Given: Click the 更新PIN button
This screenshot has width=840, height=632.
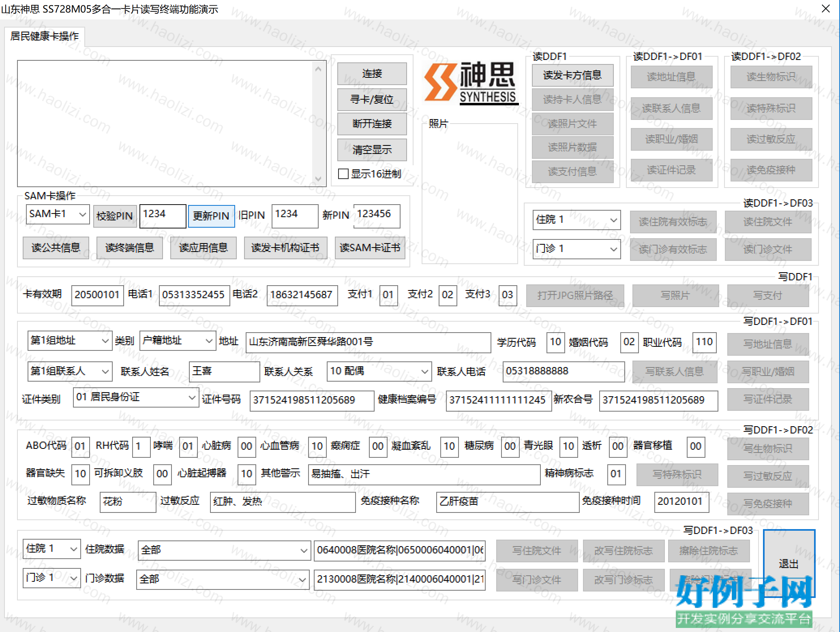Looking at the screenshot, I should pyautogui.click(x=211, y=216).
